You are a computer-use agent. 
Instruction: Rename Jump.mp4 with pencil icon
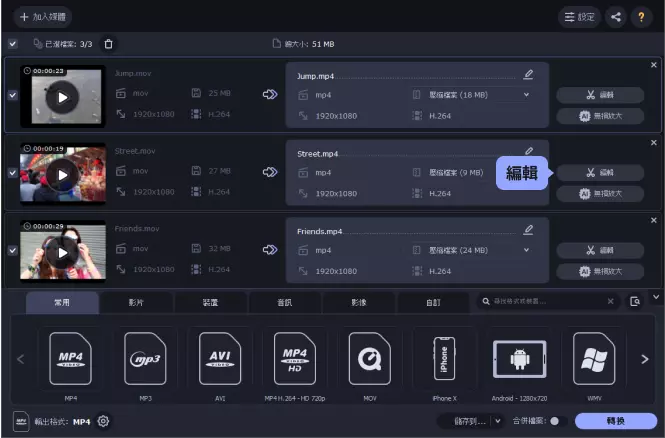coord(528,75)
